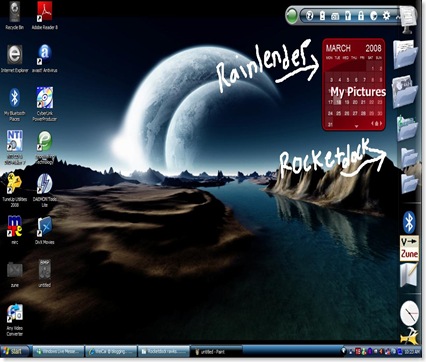Go to next month in Rainlendar calendar
The image size is (426, 362).
(x=381, y=123)
